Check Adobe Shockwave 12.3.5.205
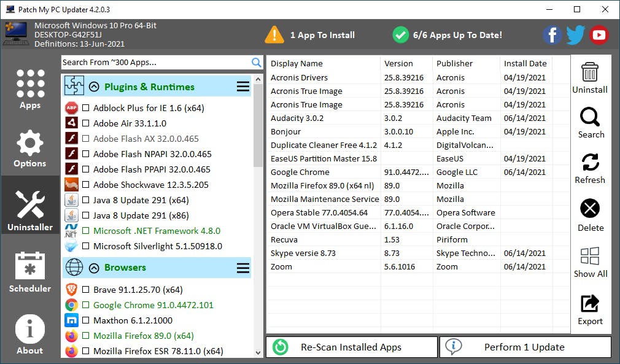Image resolution: width=620 pixels, height=364 pixels. [x=85, y=185]
